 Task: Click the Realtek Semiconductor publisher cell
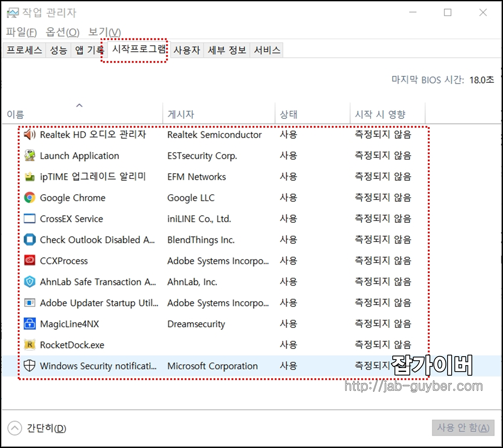pyautogui.click(x=214, y=135)
